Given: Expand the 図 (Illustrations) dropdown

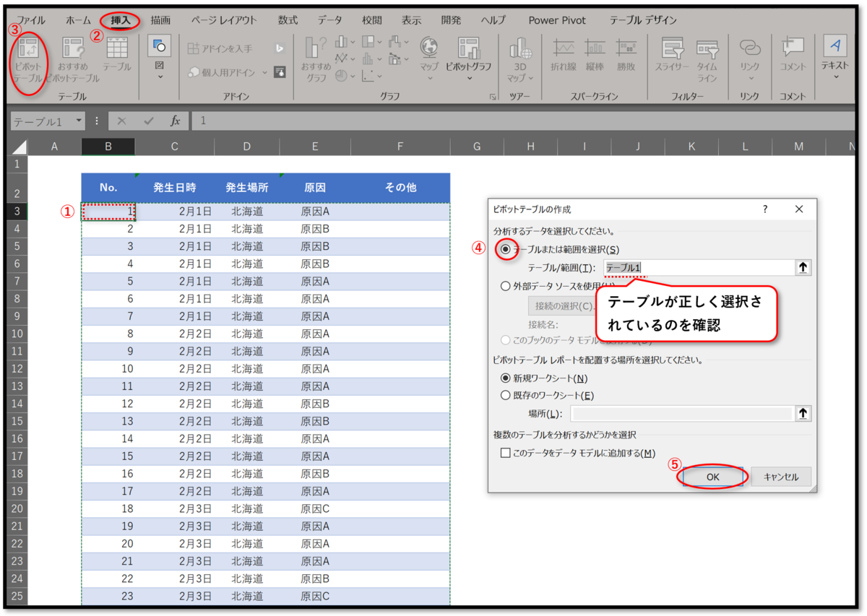Looking at the screenshot, I should point(160,75).
